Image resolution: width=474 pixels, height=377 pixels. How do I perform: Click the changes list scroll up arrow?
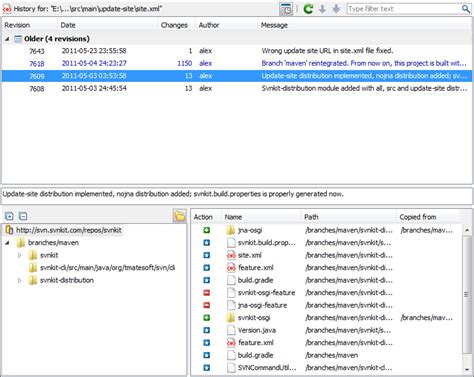tap(467, 230)
